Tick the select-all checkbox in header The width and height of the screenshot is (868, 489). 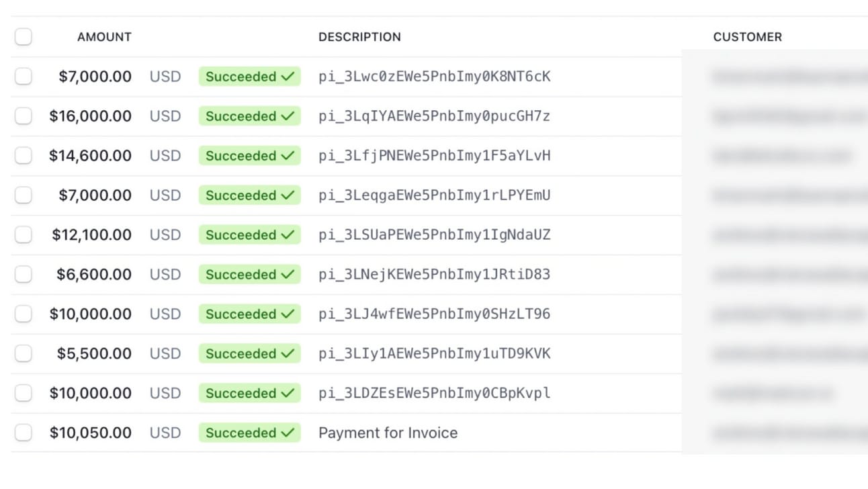point(24,37)
